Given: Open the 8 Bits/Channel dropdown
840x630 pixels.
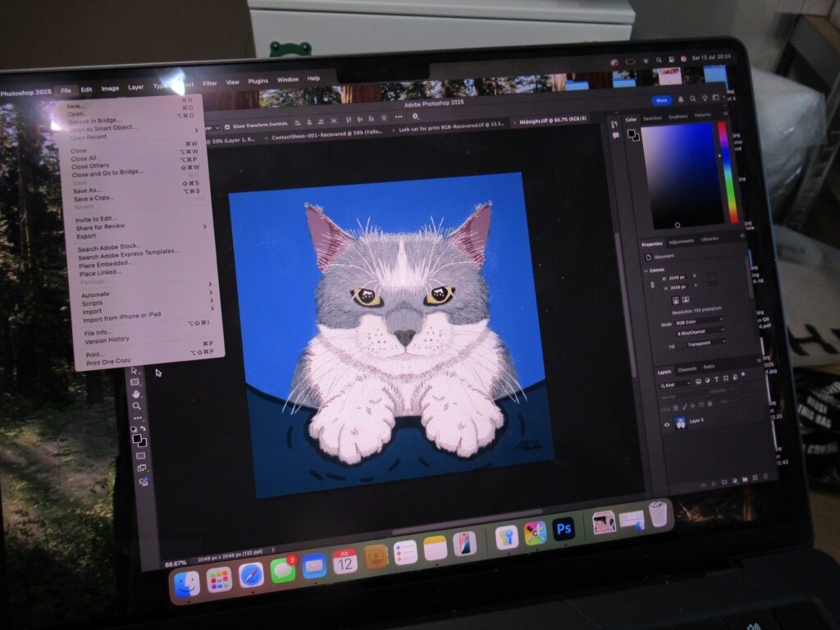Looking at the screenshot, I should pyautogui.click(x=702, y=333).
